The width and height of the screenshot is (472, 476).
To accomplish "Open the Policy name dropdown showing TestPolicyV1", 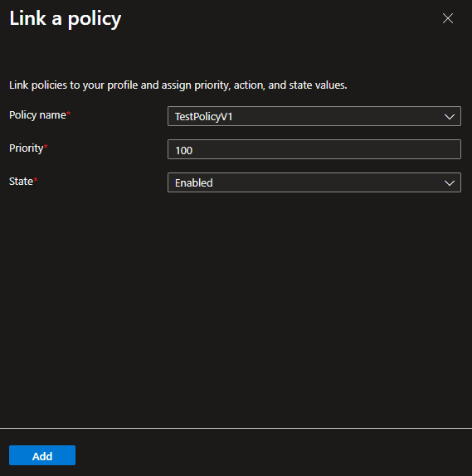I will [314, 116].
